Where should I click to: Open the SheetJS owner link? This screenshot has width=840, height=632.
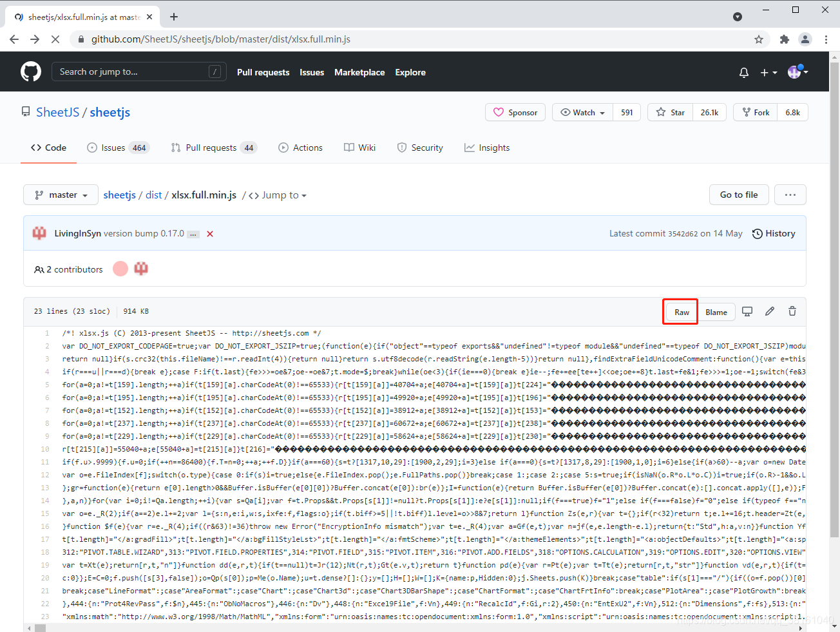point(57,112)
